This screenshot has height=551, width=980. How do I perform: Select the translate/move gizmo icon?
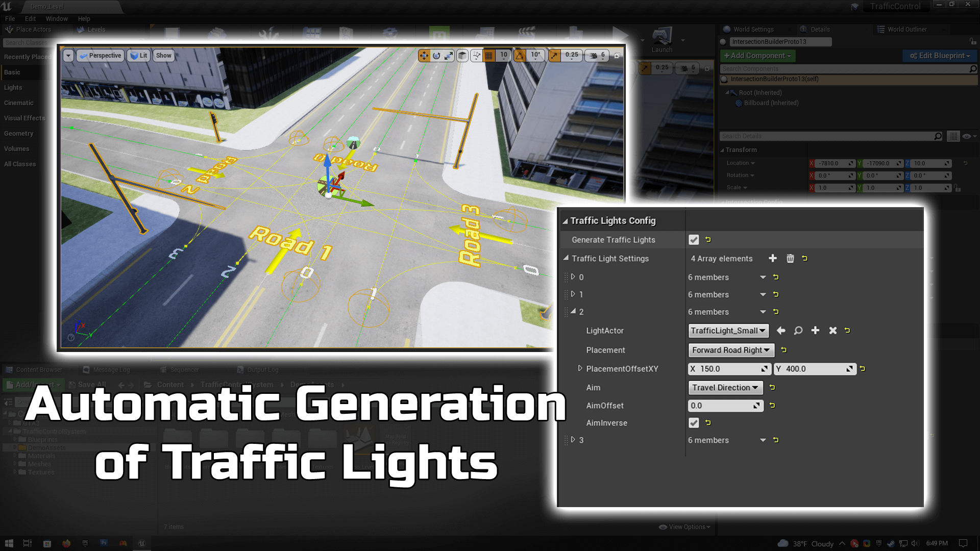(426, 55)
